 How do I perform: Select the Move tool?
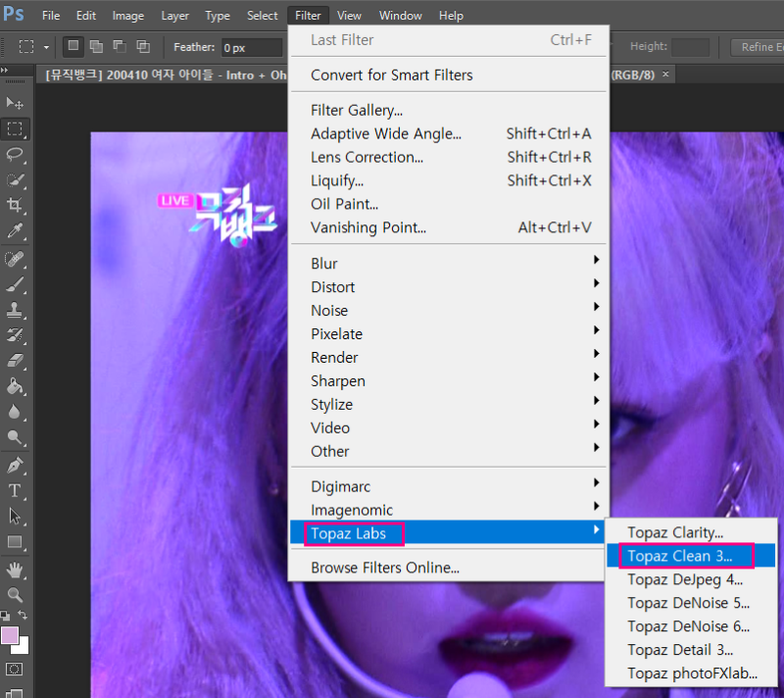click(15, 104)
